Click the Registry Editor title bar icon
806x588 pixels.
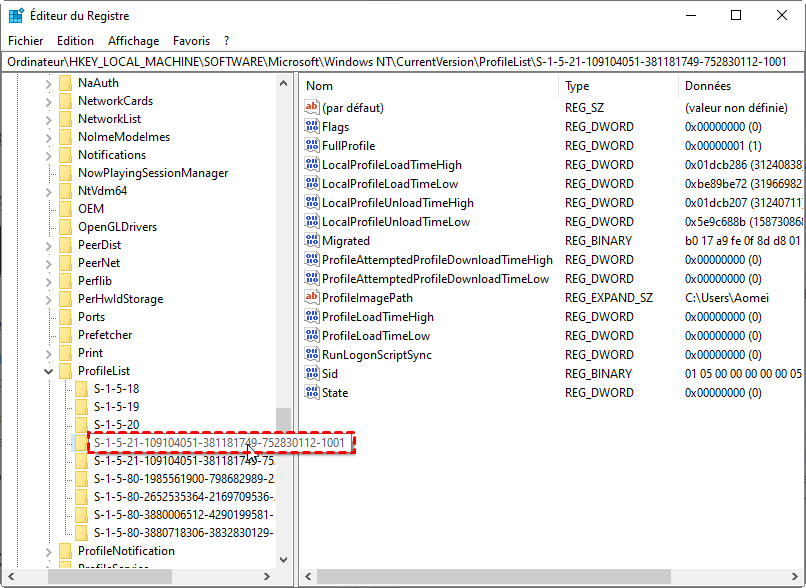click(17, 16)
